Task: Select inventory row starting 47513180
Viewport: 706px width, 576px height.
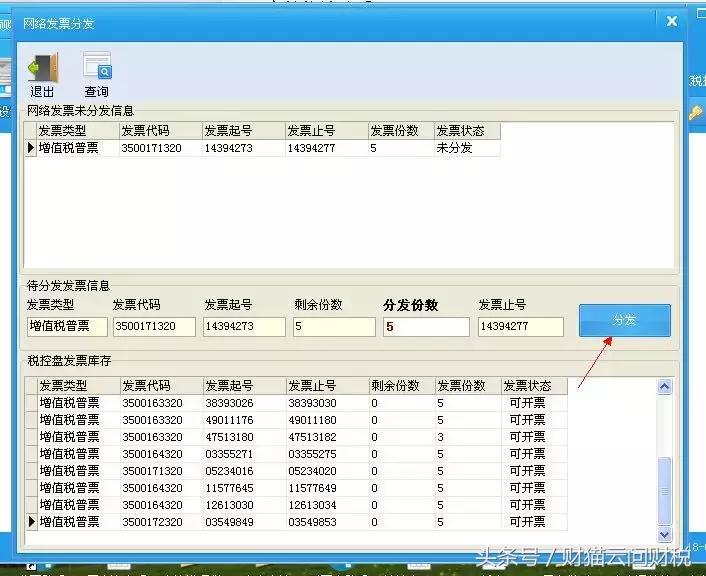Action: [296, 437]
